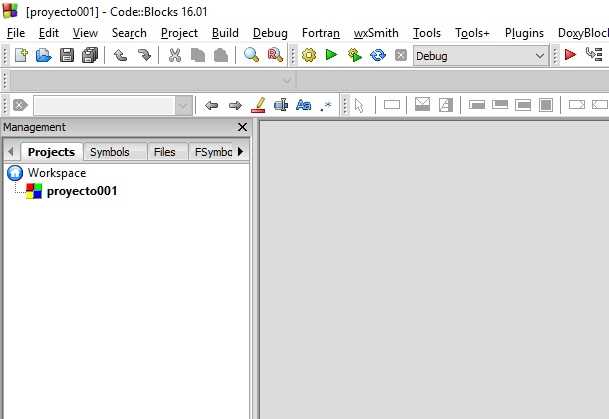The width and height of the screenshot is (609, 419).
Task: Open the Tools+ menu
Action: tap(472, 33)
